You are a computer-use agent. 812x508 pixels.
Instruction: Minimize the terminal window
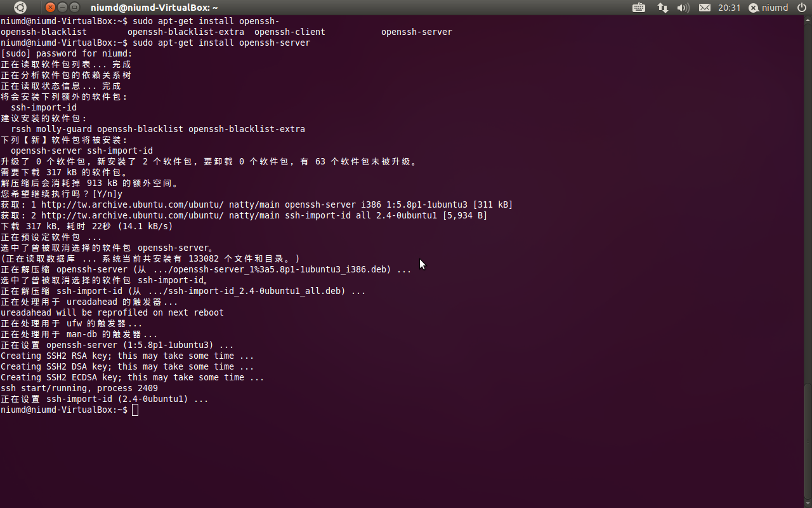click(x=63, y=8)
